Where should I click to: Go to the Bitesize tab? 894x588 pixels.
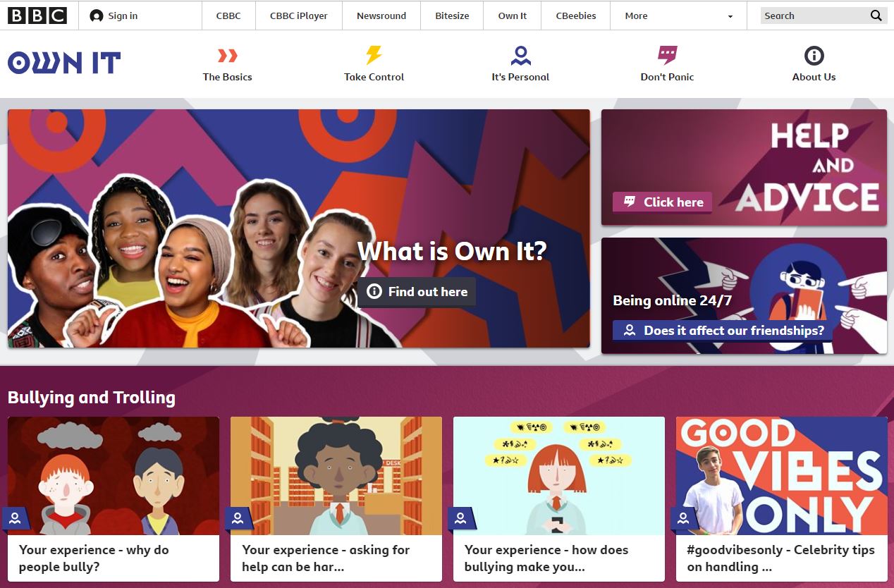(x=452, y=16)
